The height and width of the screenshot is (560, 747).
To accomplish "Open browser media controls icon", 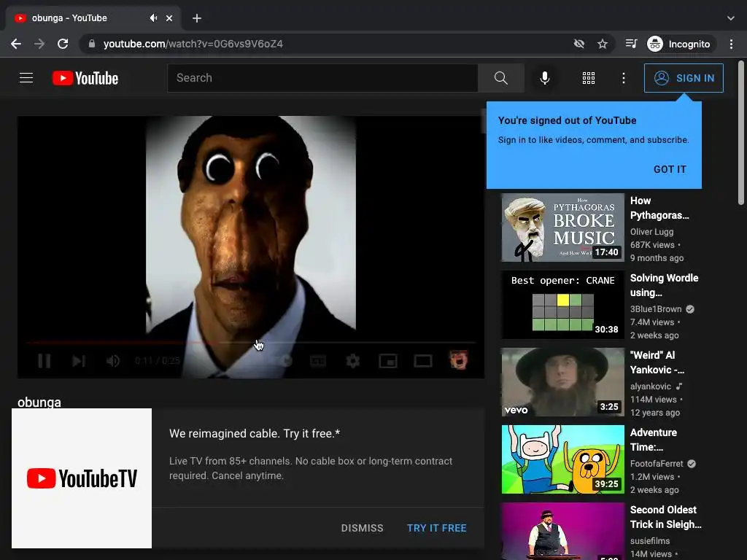I will click(x=631, y=44).
